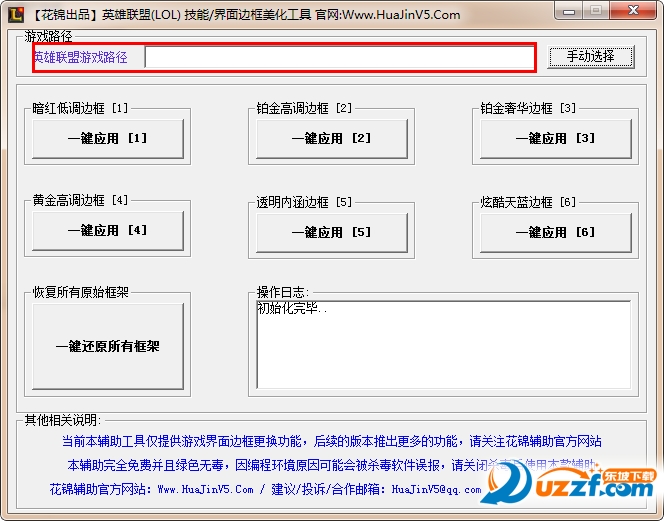Click the 暗红低调边框 [1] group label
The height and width of the screenshot is (521, 664).
(x=80, y=108)
